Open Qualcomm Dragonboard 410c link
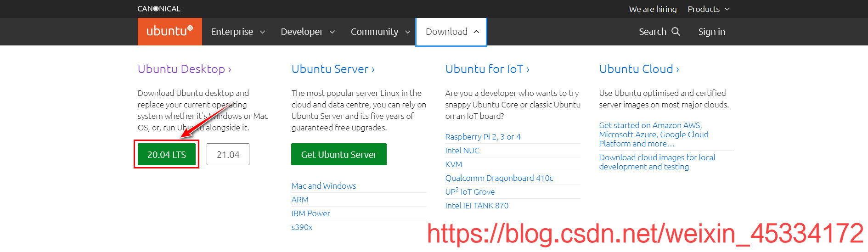868x252 pixels. tap(499, 178)
